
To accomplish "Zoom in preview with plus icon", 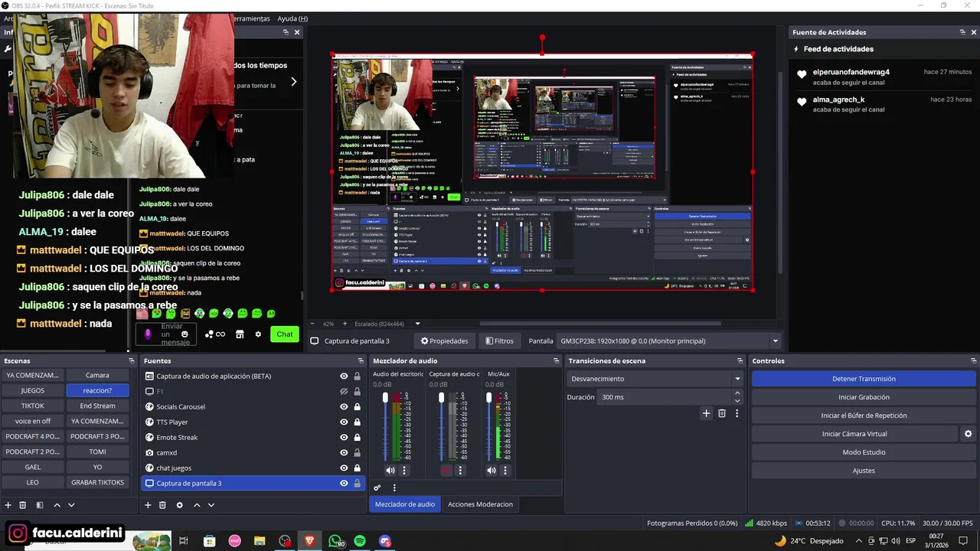I will [x=345, y=324].
